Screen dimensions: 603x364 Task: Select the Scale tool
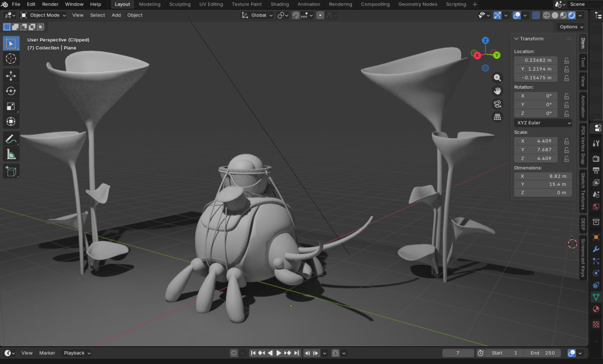[x=11, y=106]
